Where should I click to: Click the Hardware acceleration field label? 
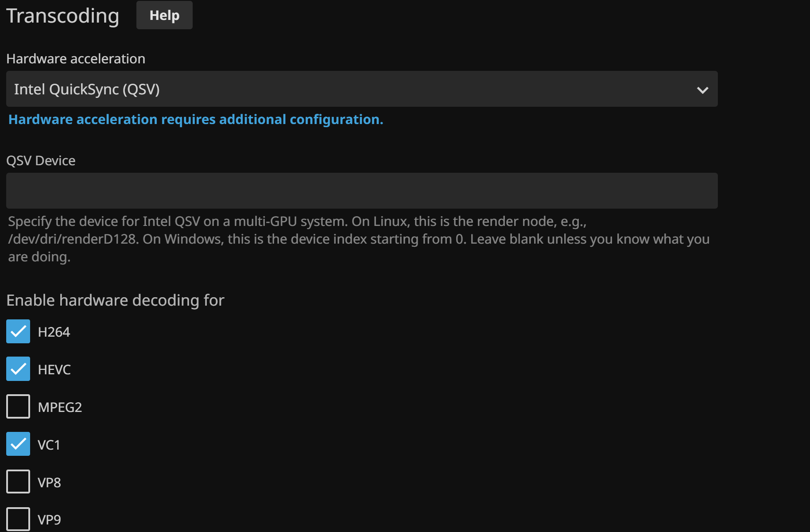click(76, 59)
